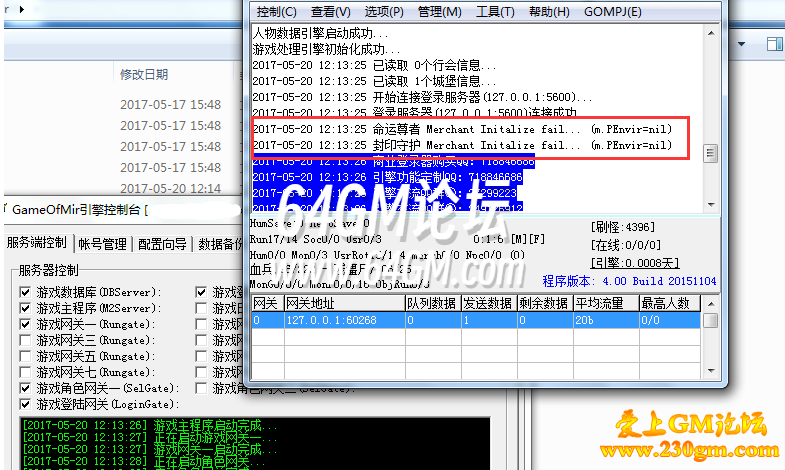This screenshot has height=470, width=785.
Task: Uncheck 游戏网关一 (Rungate) checkbox
Action: [25, 324]
